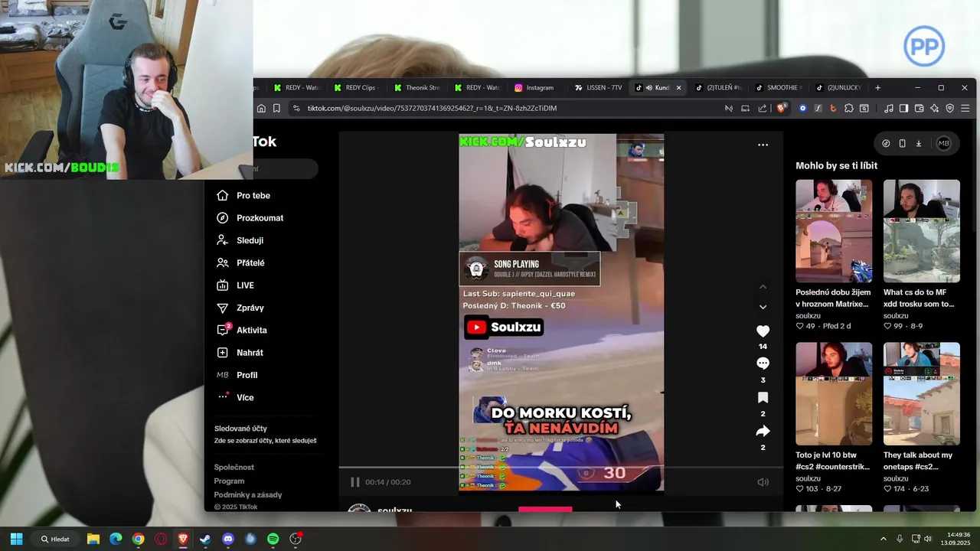Go to previous video with up arrow
980x551 pixels.
(x=763, y=287)
